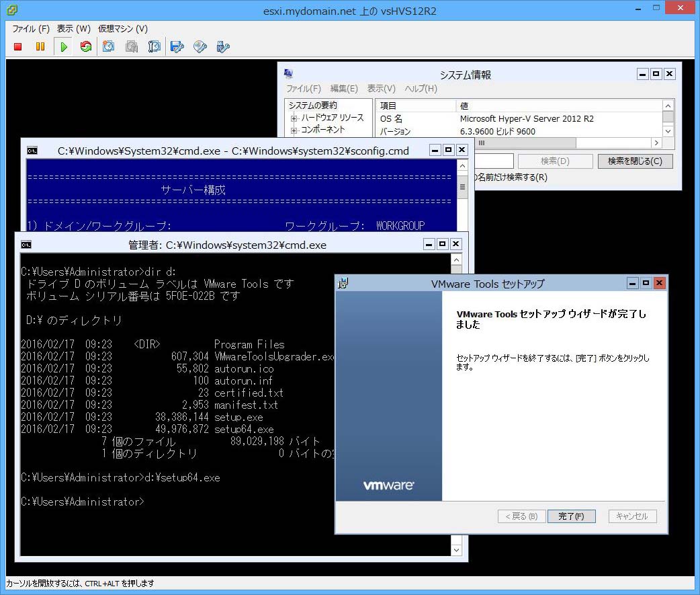Image resolution: width=700 pixels, height=595 pixels.
Task: Open the ファイル (F) menu of the console
Action: click(31, 29)
